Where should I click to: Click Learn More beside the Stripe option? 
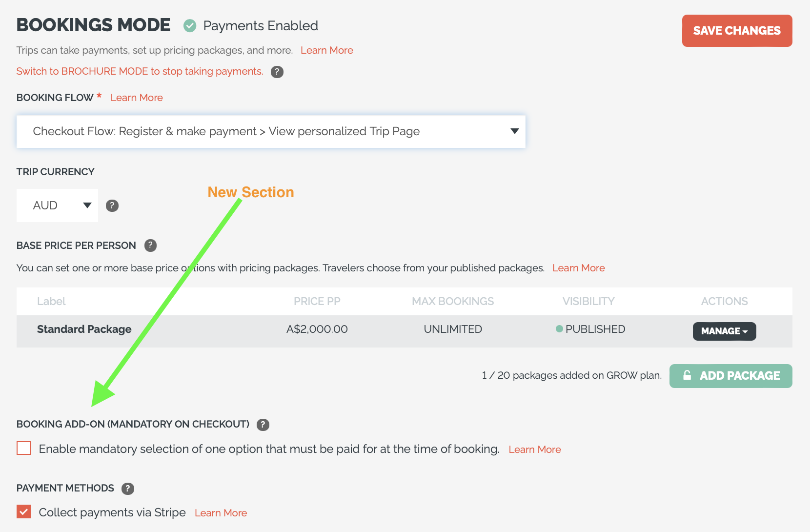point(221,512)
